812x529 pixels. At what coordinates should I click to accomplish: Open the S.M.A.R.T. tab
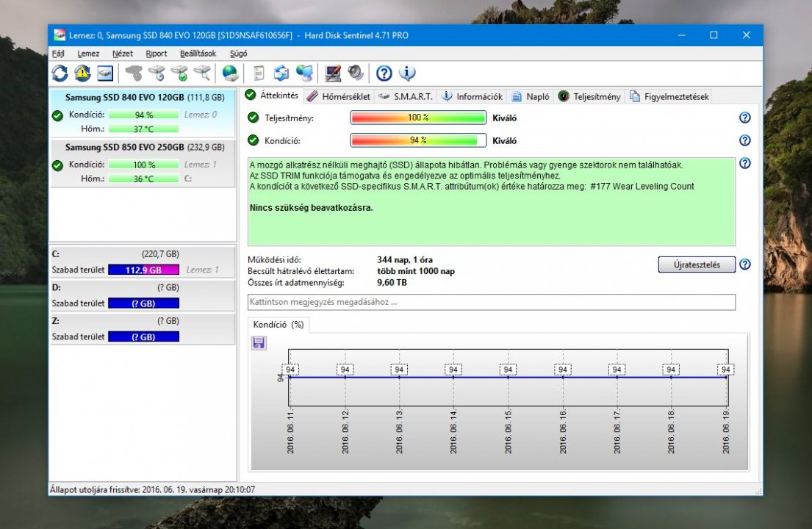click(406, 96)
